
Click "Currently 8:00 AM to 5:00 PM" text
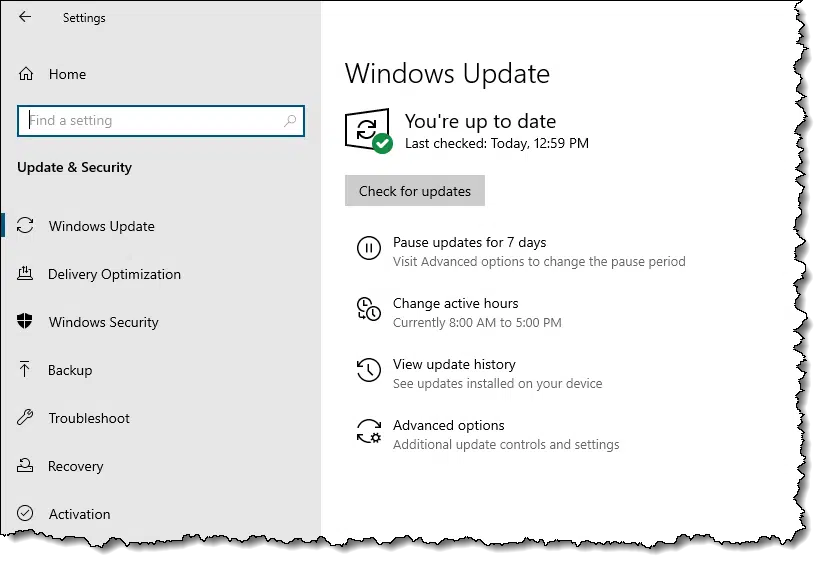point(477,322)
